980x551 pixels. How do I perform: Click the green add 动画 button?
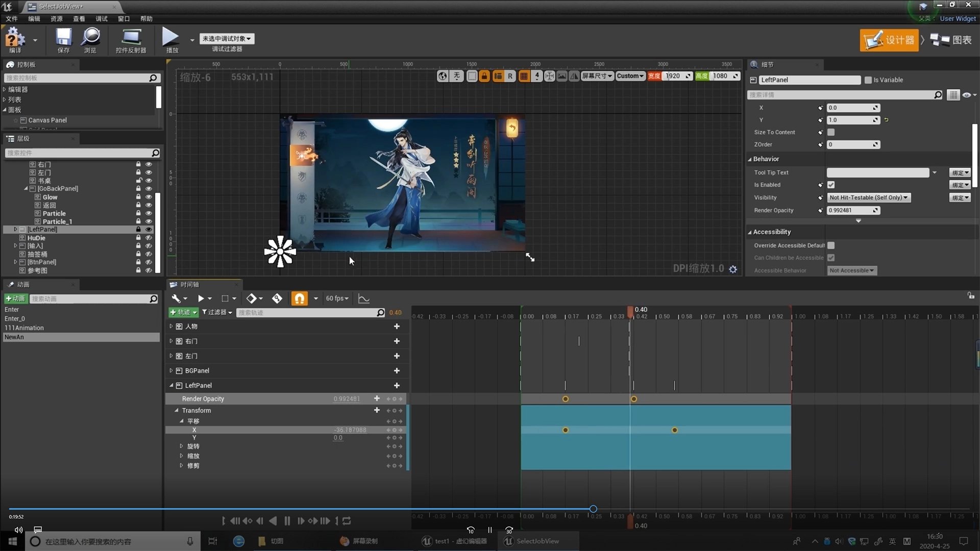(x=15, y=298)
